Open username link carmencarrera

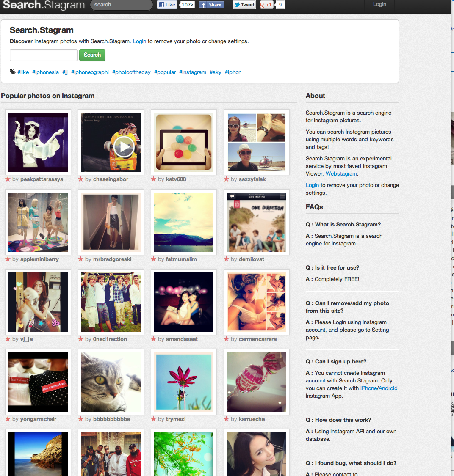pos(257,339)
